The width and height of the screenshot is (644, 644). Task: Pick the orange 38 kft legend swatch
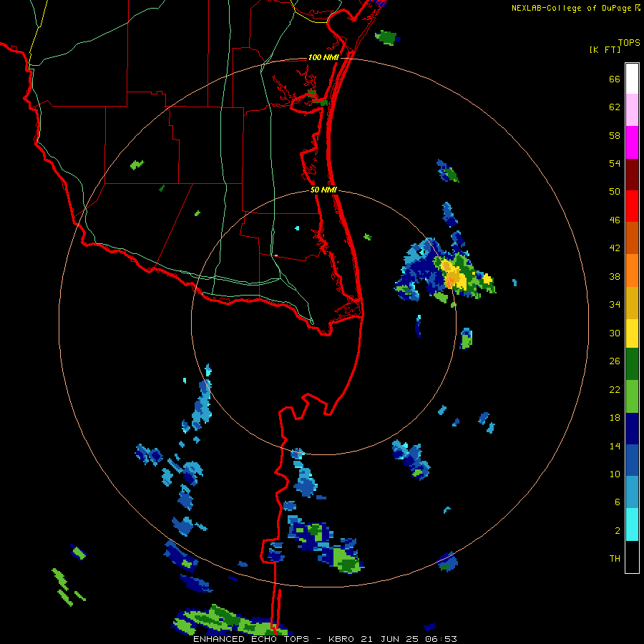pos(632,270)
